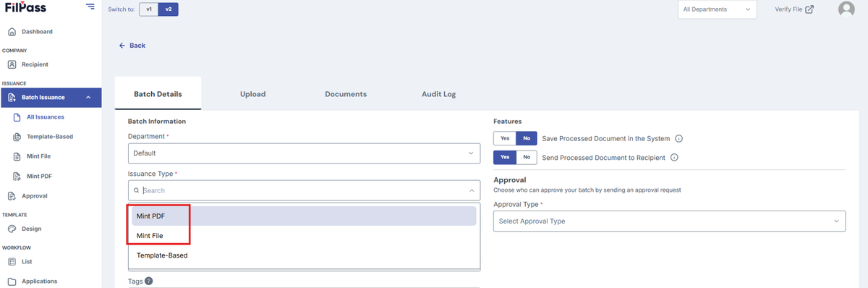This screenshot has width=868, height=288.
Task: Go to Dashboard in the sidebar
Action: (x=37, y=32)
